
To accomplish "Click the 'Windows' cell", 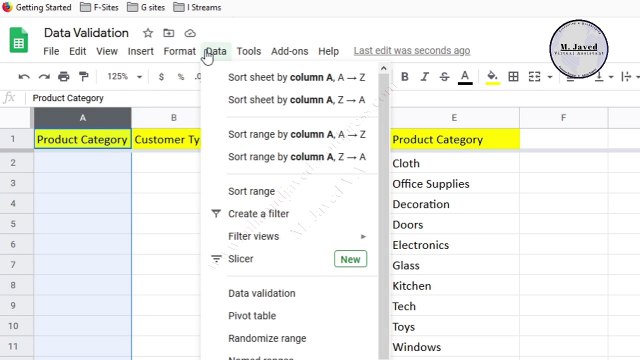I will pos(455,347).
